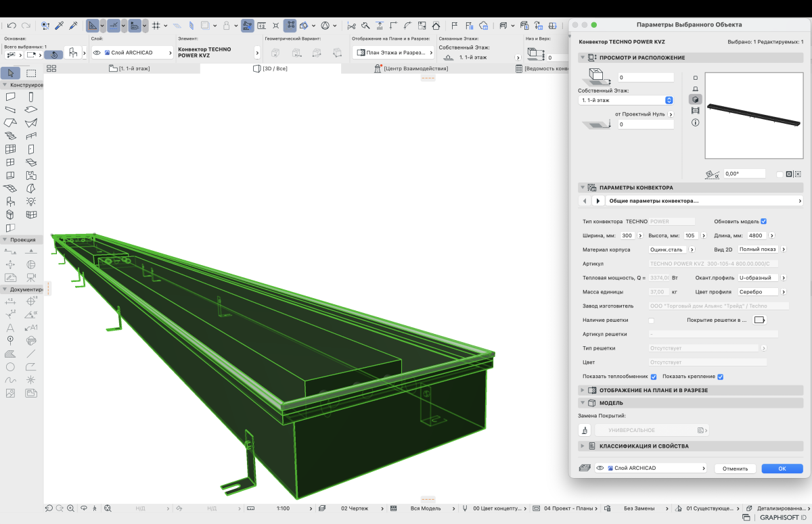Select the Lamp tool in toolbox
Screen dimensions: 812x524
tap(31, 201)
